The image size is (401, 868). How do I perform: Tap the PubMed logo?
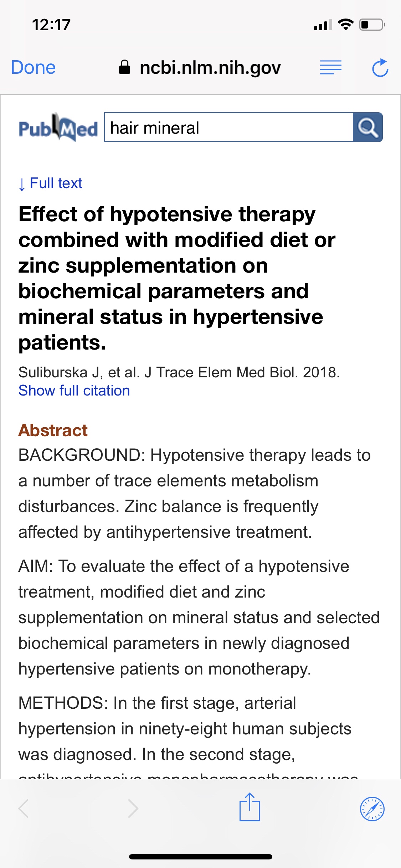coord(58,128)
